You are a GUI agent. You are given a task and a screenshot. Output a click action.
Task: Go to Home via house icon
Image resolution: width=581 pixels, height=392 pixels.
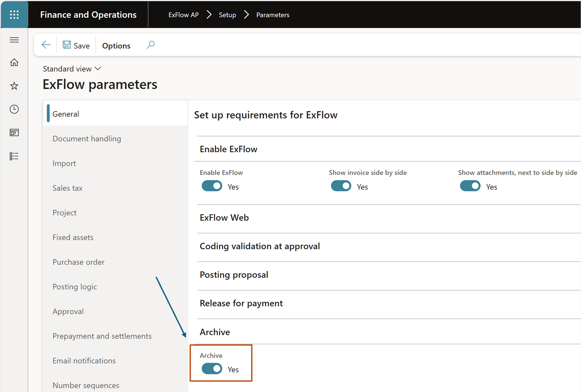click(14, 63)
